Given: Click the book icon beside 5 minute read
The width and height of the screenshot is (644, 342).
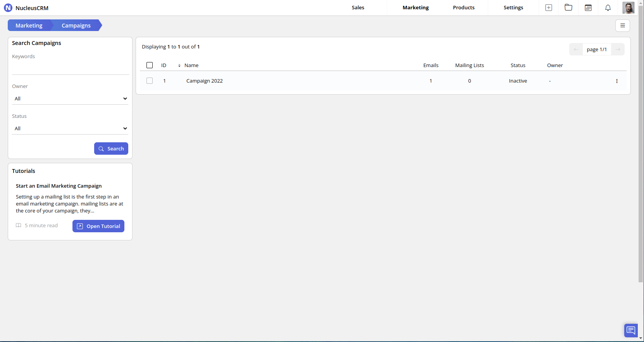Looking at the screenshot, I should tap(19, 226).
